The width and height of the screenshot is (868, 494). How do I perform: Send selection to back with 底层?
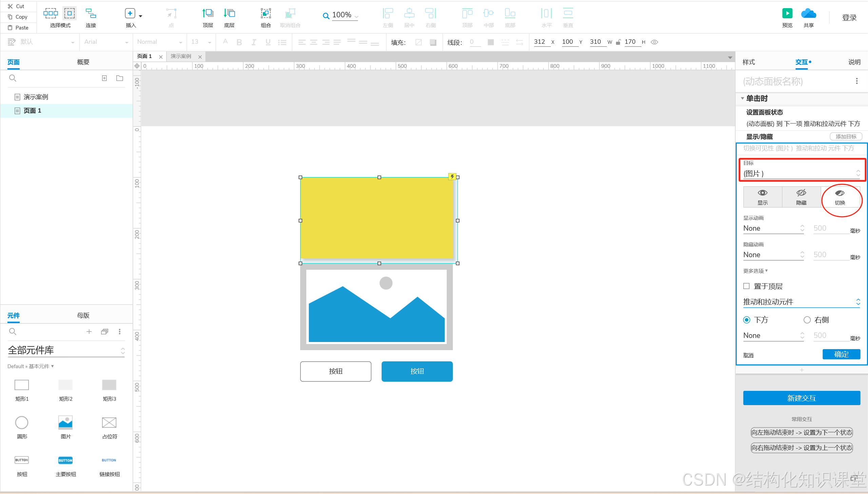pyautogui.click(x=229, y=14)
